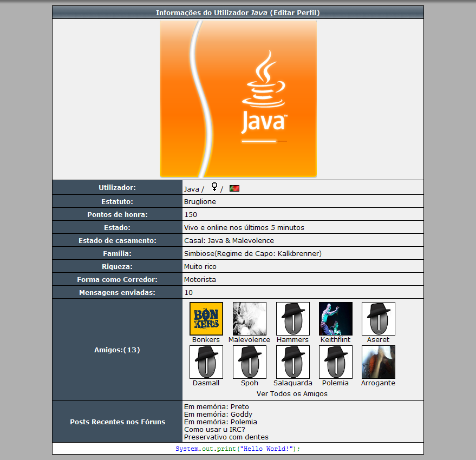The width and height of the screenshot is (476, 460).
Task: Open forum post Em memória: Goddy
Action: pyautogui.click(x=218, y=414)
